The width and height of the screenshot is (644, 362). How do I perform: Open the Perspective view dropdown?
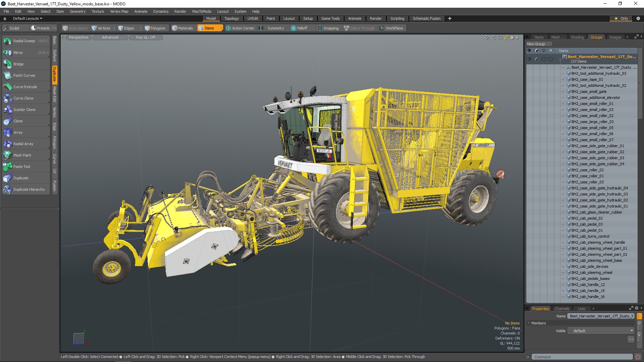(78, 38)
